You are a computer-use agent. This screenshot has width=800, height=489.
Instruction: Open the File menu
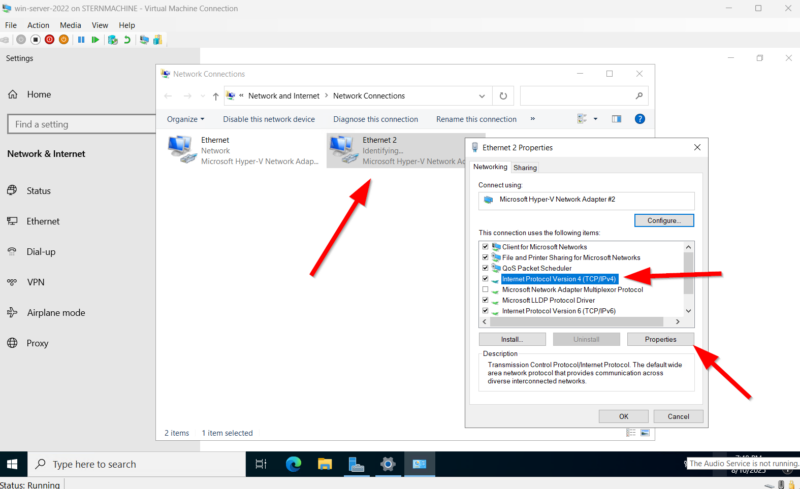pos(11,25)
